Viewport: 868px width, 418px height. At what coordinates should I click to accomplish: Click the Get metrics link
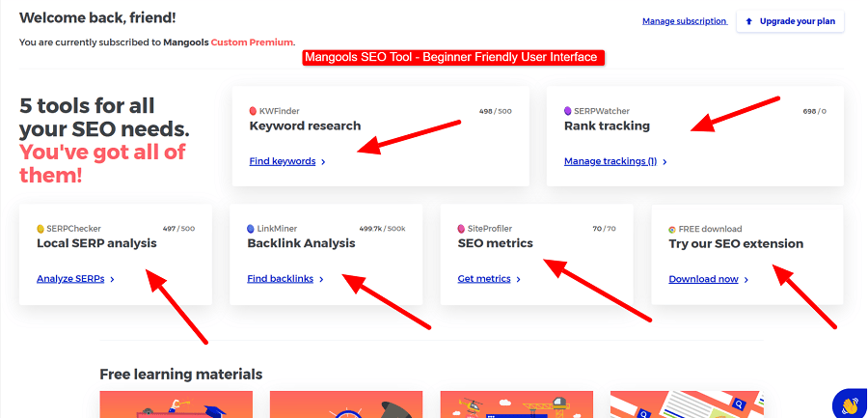click(x=484, y=279)
